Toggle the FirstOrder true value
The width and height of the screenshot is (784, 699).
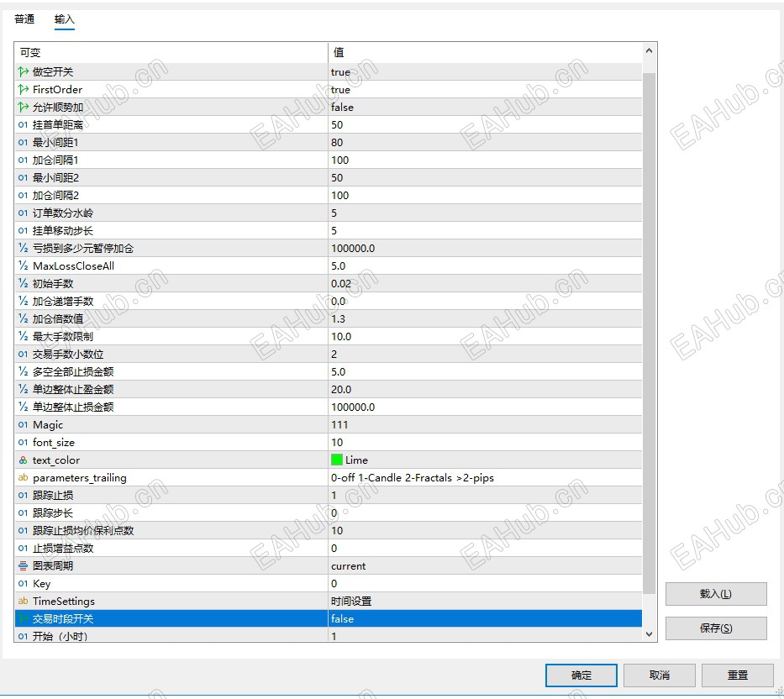tap(485, 90)
